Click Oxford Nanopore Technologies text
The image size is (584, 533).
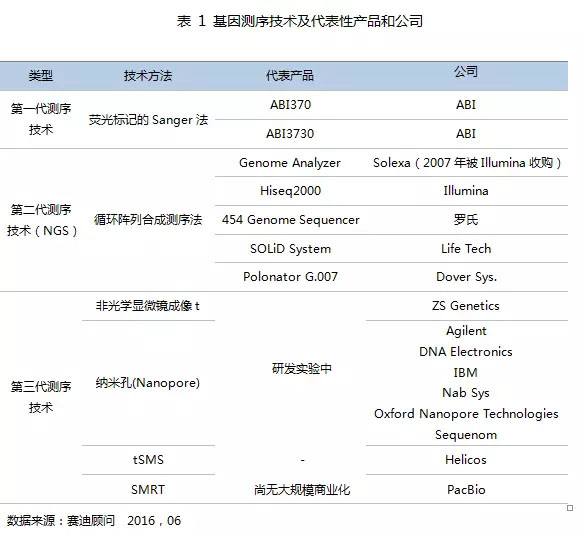[x=466, y=414]
